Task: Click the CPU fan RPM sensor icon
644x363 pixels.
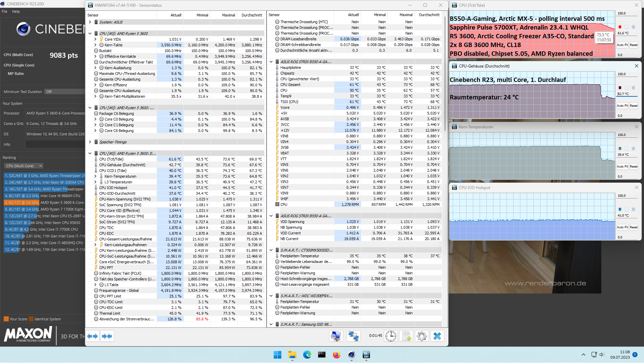Action: click(x=277, y=205)
